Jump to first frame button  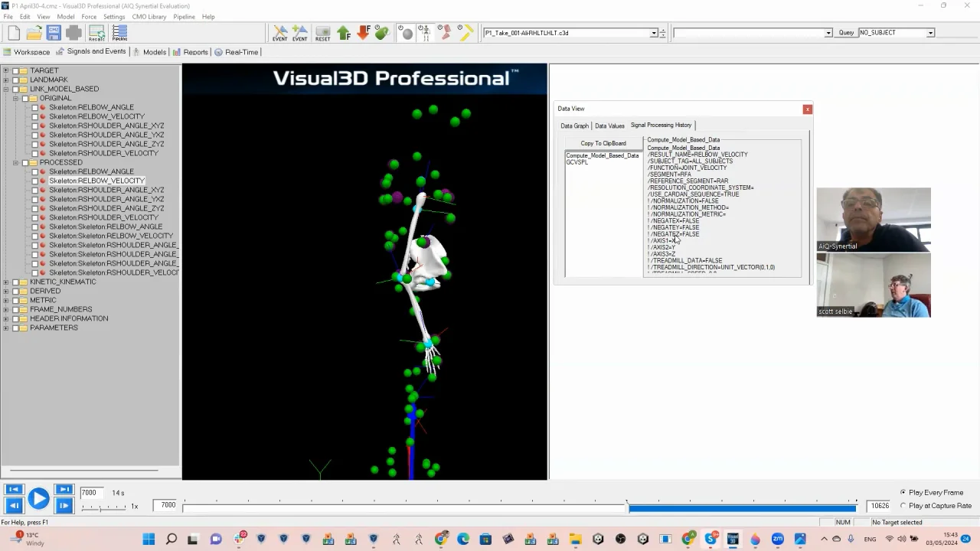pyautogui.click(x=13, y=490)
